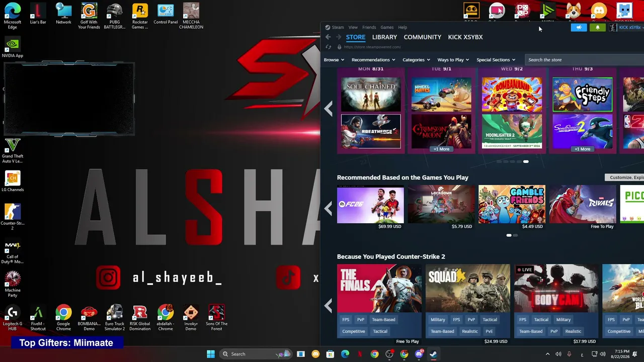
Task: Open the NVIDIA App desktop icon
Action: (x=13, y=47)
